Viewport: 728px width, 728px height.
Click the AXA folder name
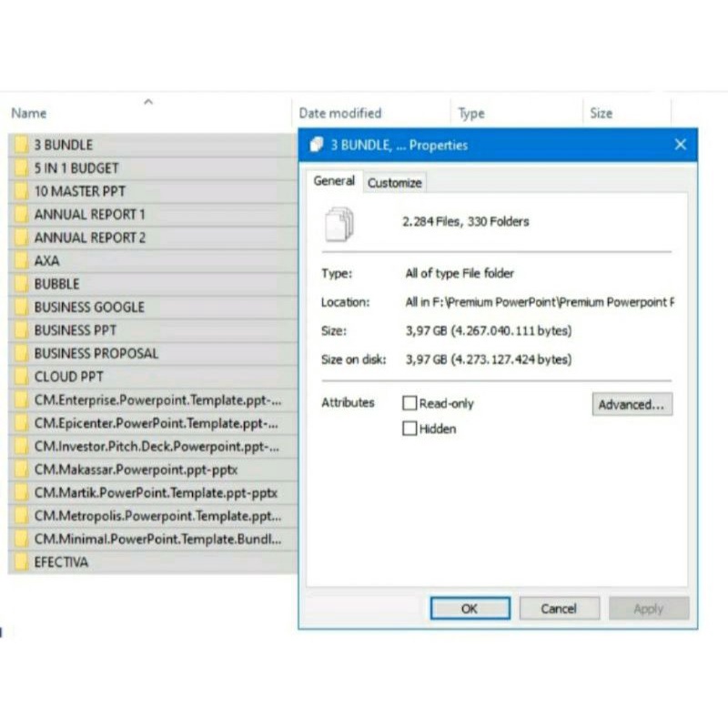pyautogui.click(x=47, y=261)
